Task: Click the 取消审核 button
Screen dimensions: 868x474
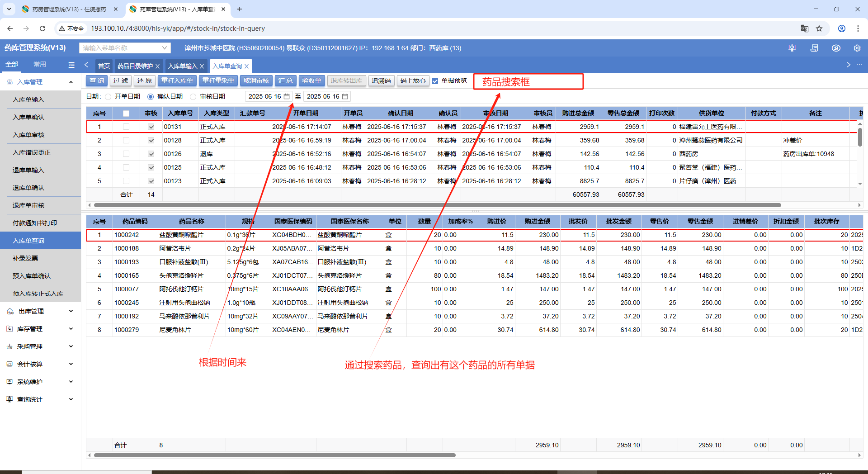Action: pos(256,81)
